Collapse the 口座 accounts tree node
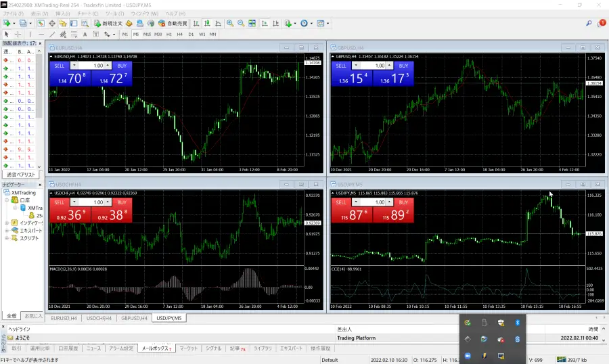 pos(7,200)
